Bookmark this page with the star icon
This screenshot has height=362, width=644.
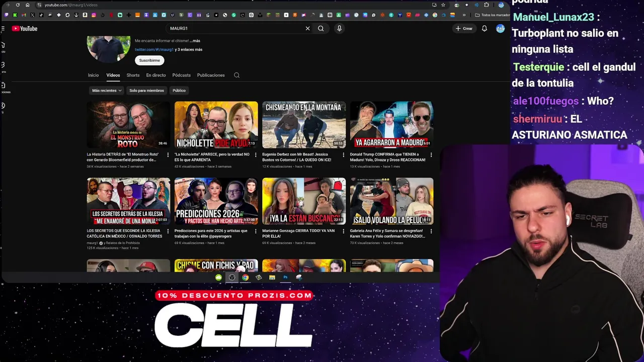coord(443,5)
